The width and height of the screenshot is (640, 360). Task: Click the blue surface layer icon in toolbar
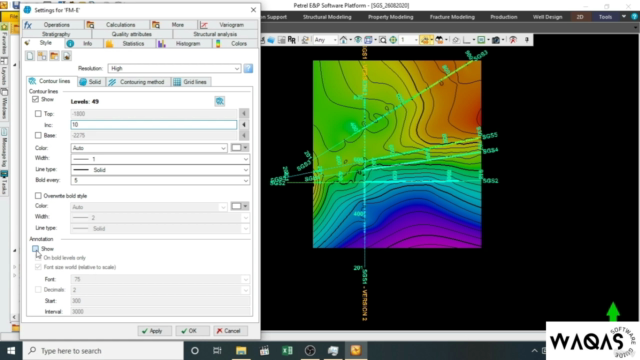[x=271, y=40]
